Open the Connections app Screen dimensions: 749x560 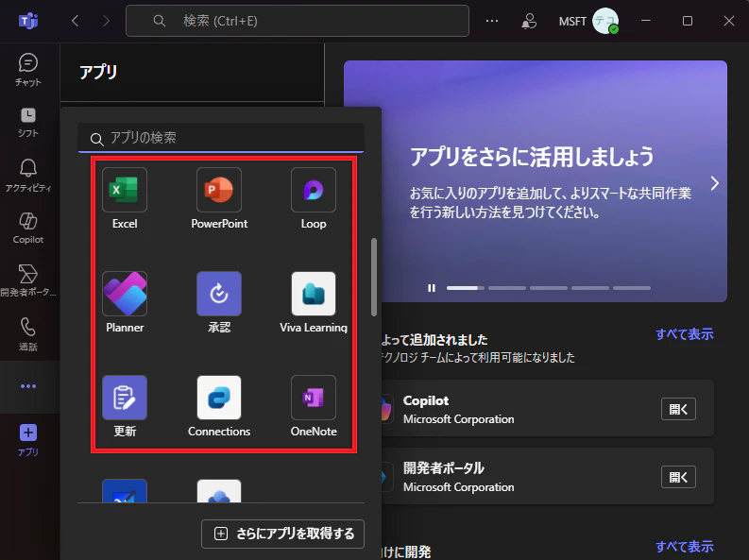(x=219, y=398)
